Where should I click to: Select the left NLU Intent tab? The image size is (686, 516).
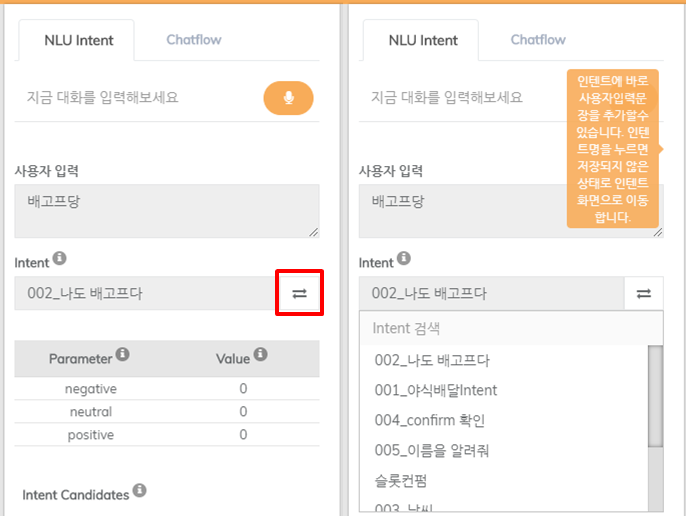pos(79,40)
